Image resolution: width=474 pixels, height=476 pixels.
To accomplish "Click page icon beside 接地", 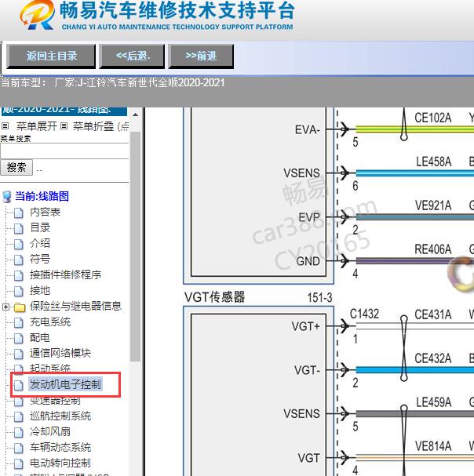I will click(19, 292).
